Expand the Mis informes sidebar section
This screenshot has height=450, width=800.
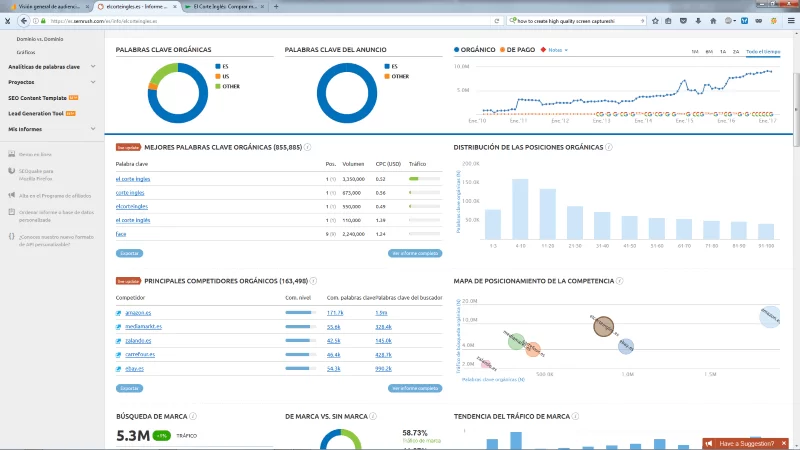pyautogui.click(x=93, y=129)
